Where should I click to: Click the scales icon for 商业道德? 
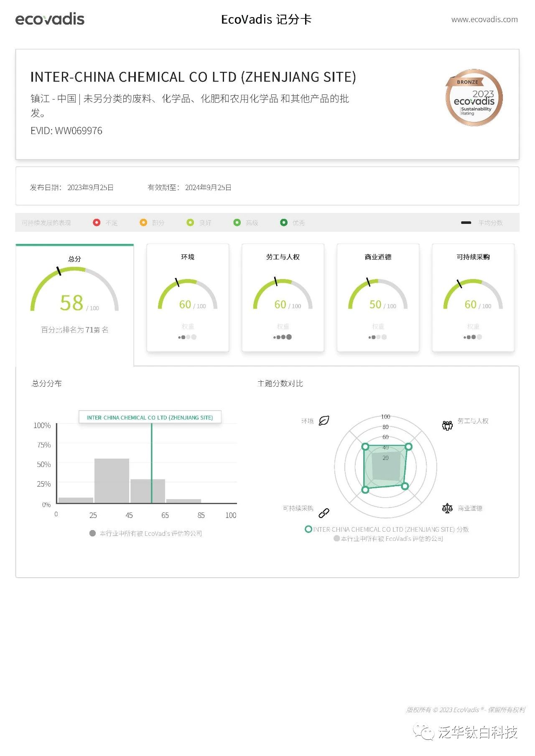447,508
